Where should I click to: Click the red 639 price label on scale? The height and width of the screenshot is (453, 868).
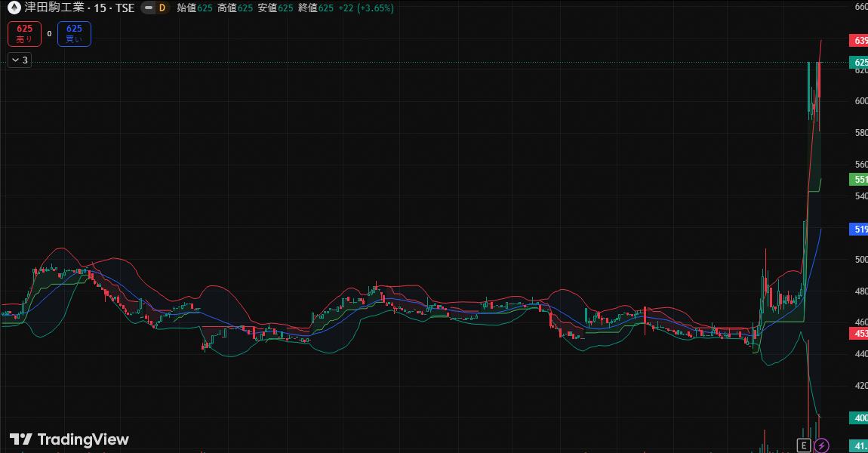coord(859,41)
